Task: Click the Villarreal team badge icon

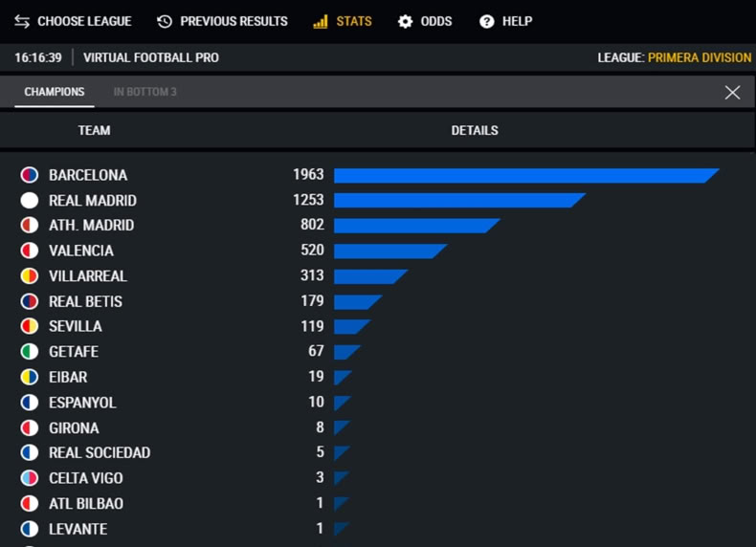Action: click(30, 275)
